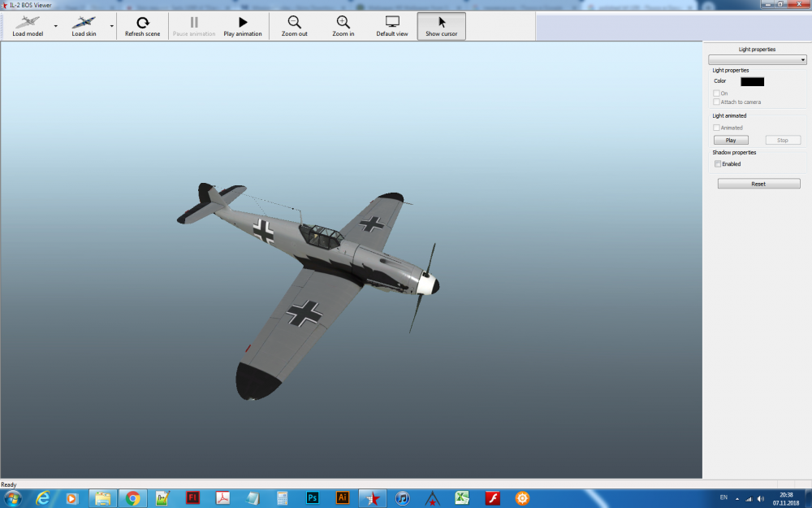Click the Reset button

click(x=758, y=183)
